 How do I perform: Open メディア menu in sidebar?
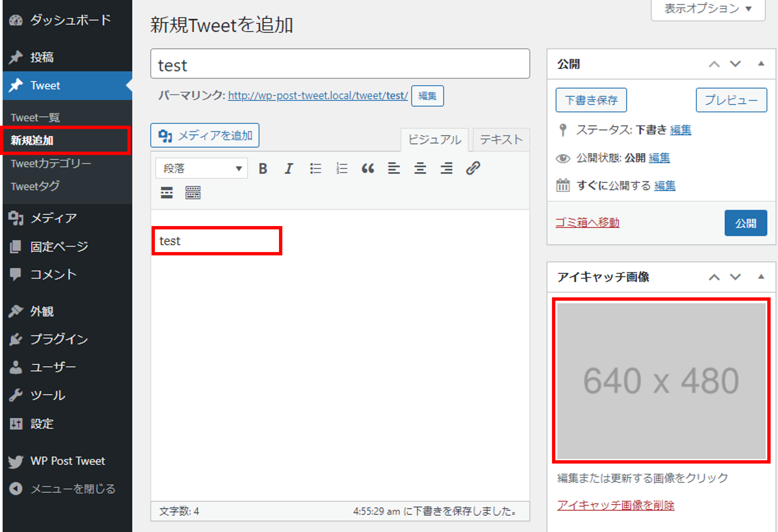67,218
